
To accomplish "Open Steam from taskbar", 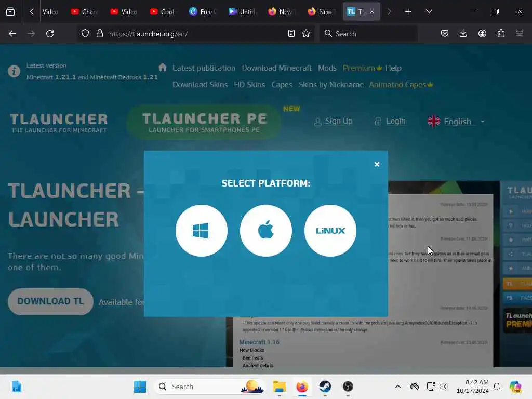I will coord(325,387).
